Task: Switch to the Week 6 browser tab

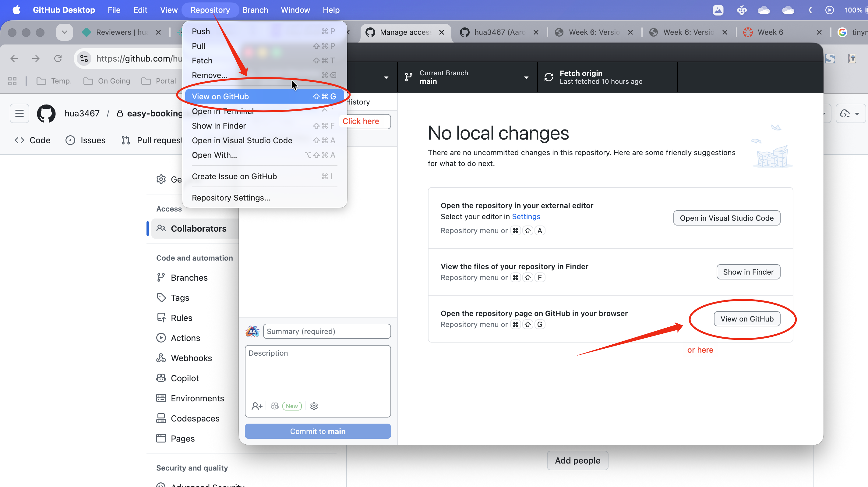Action: [x=770, y=32]
